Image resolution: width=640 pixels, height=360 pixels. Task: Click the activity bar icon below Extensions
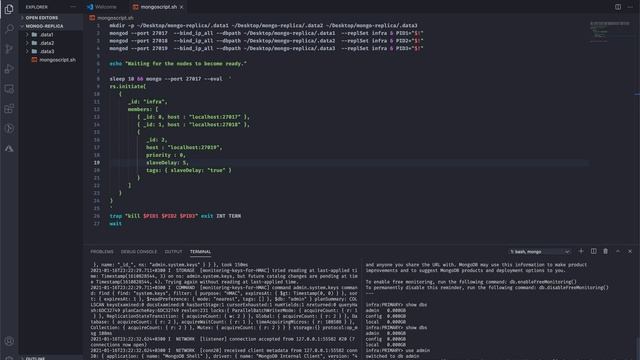click(9, 129)
